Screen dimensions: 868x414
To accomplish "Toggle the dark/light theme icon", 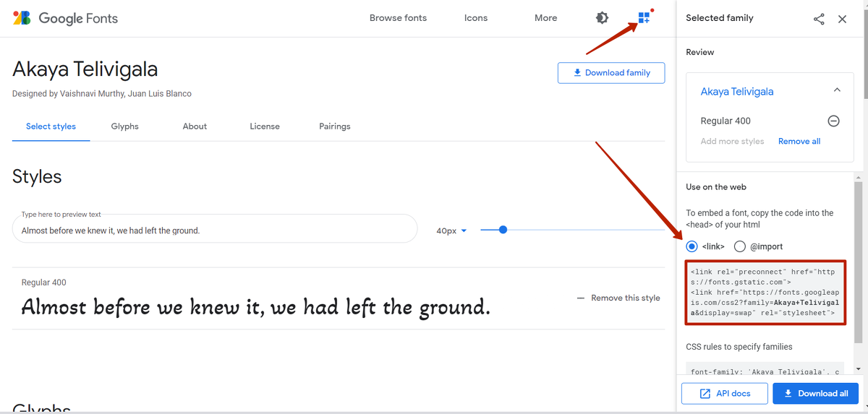I will tap(602, 18).
